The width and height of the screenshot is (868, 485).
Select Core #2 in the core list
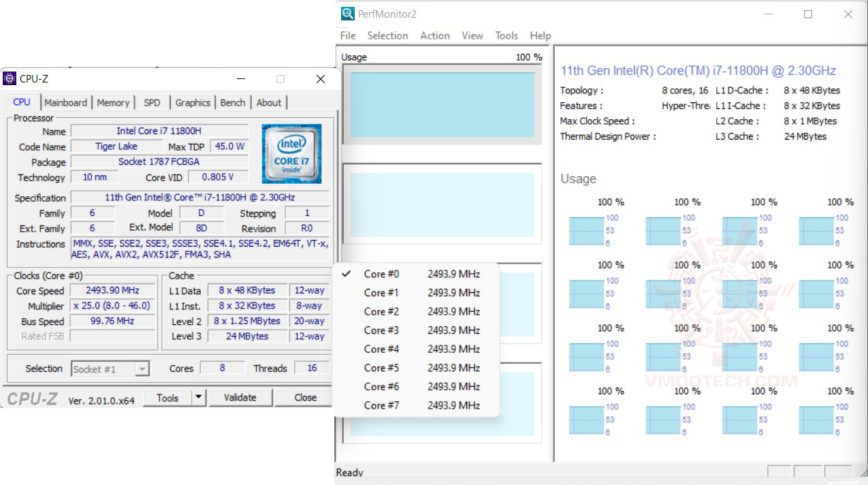[417, 311]
